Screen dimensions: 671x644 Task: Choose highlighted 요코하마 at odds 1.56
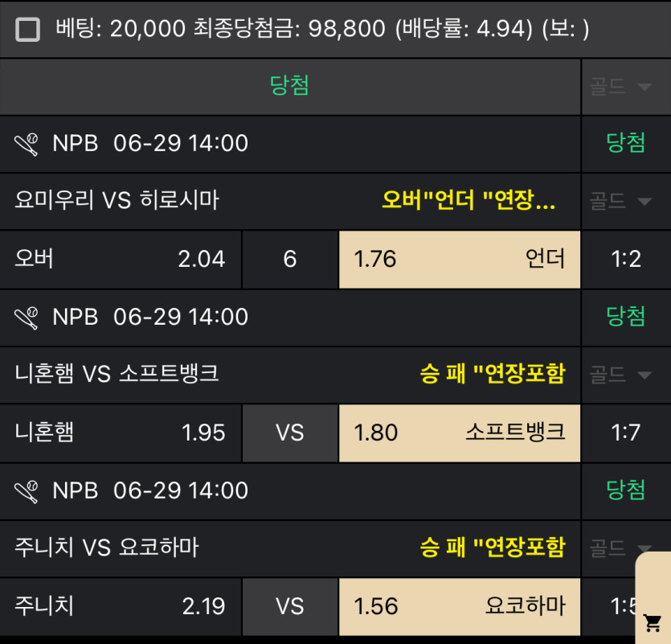point(459,605)
